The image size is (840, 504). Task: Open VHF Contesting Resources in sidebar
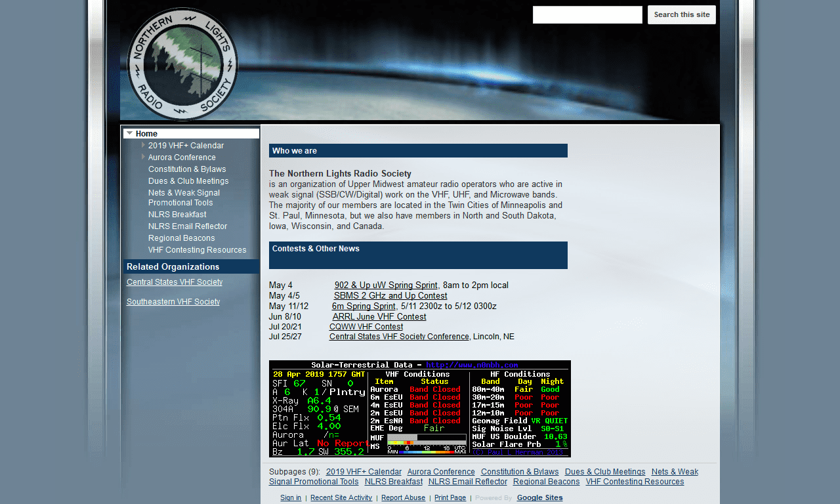197,250
